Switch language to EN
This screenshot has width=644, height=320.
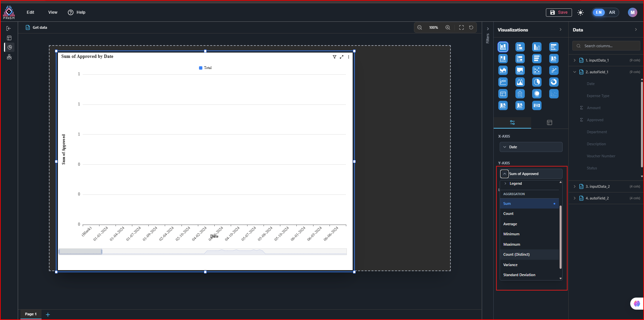point(598,12)
